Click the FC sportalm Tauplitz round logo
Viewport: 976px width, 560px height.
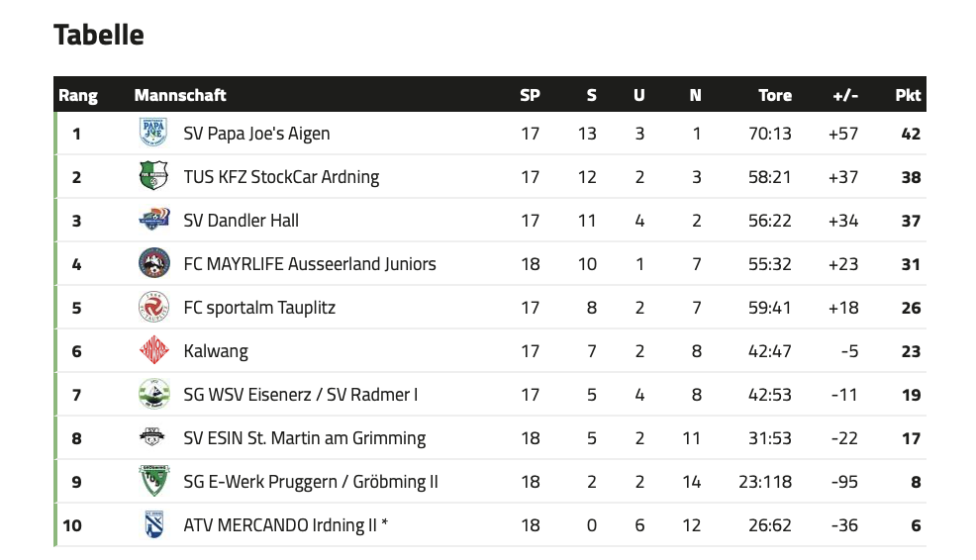(153, 307)
